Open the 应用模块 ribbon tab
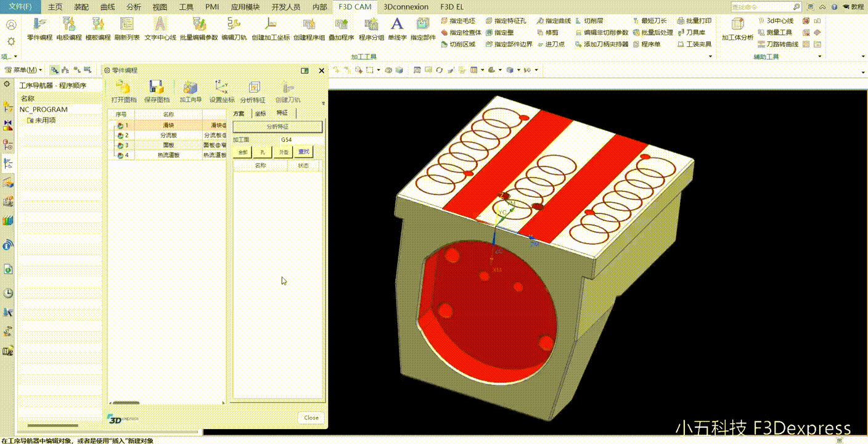The width and height of the screenshot is (868, 444). pos(245,7)
